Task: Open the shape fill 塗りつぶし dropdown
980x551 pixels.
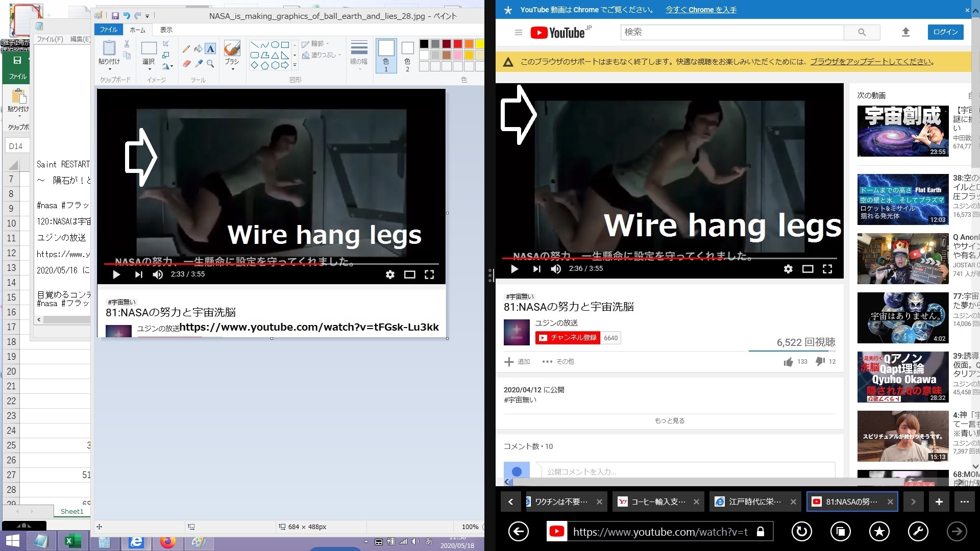Action: point(321,55)
